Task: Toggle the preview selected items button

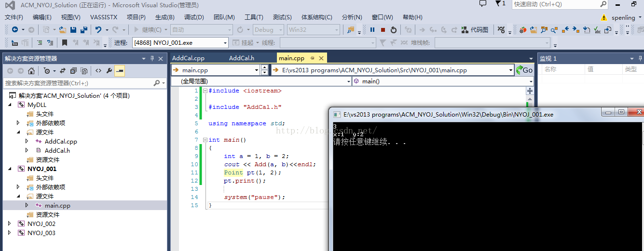Action: click(x=120, y=71)
